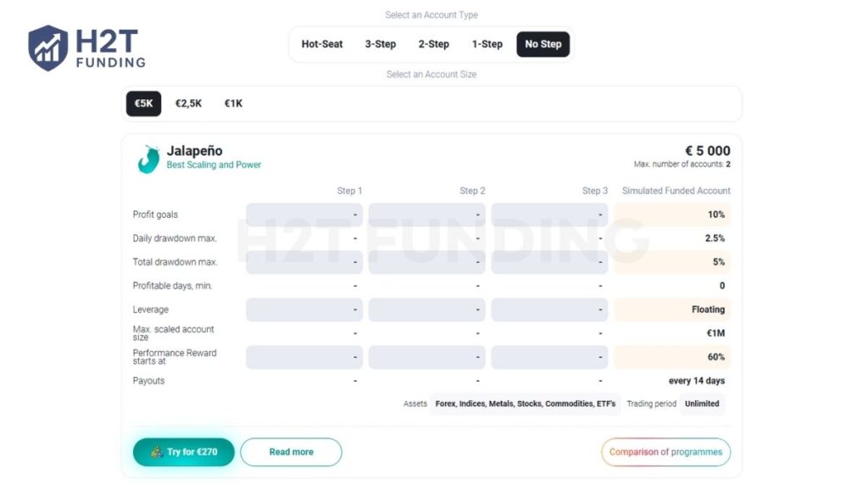Click the 10% profit goals cell
Viewport: 868px width, 485px height.
(672, 215)
